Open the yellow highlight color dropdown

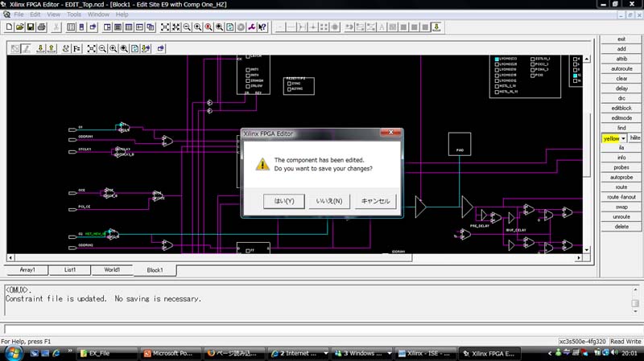point(623,138)
